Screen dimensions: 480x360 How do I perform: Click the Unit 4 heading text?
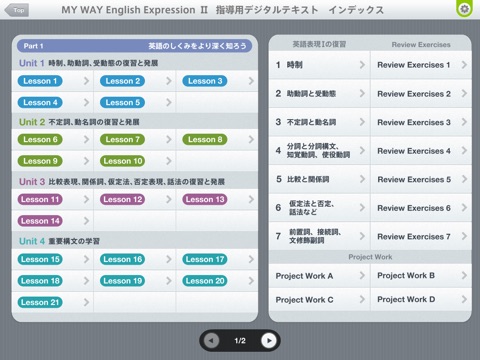(59, 241)
